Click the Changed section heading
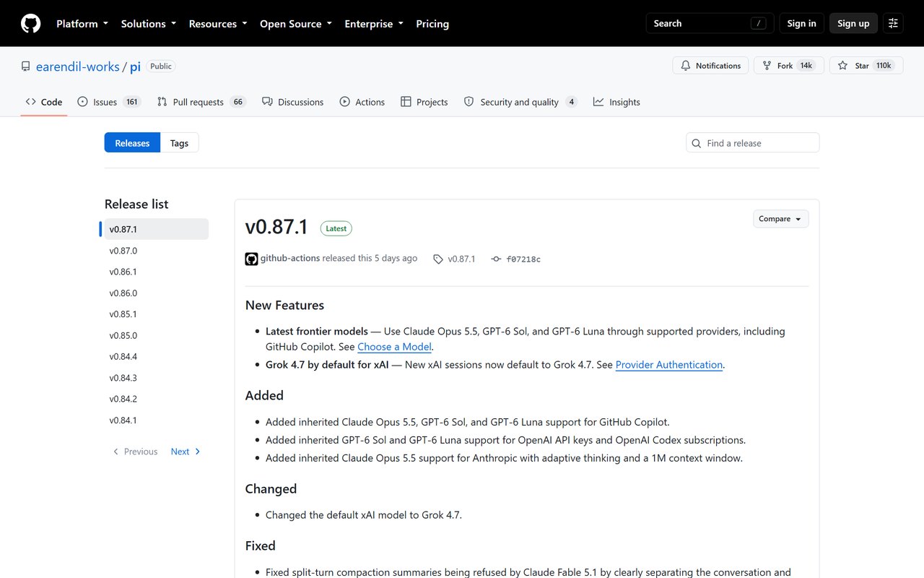 [x=271, y=488]
